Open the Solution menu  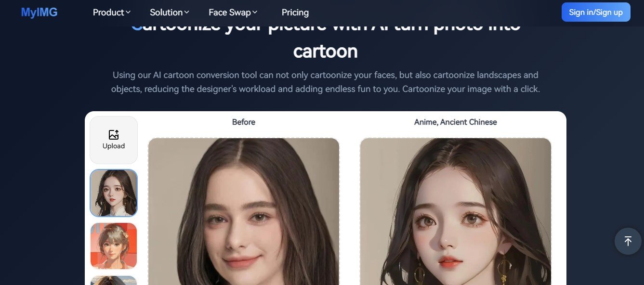(x=170, y=13)
